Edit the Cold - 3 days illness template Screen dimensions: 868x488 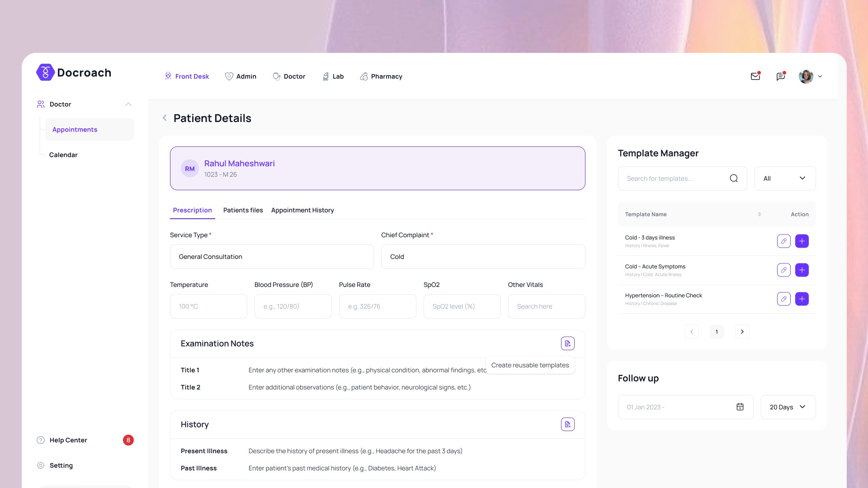pos(783,241)
